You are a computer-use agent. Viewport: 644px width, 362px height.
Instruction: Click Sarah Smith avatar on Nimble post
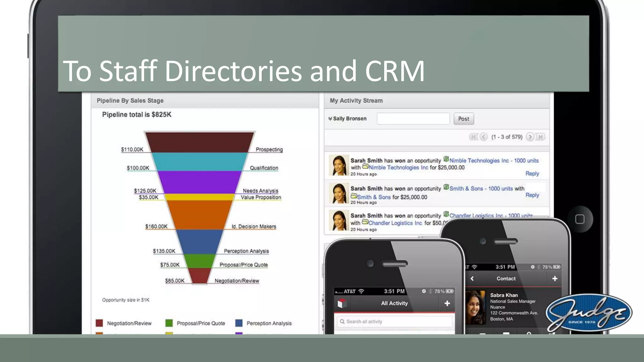click(x=339, y=165)
